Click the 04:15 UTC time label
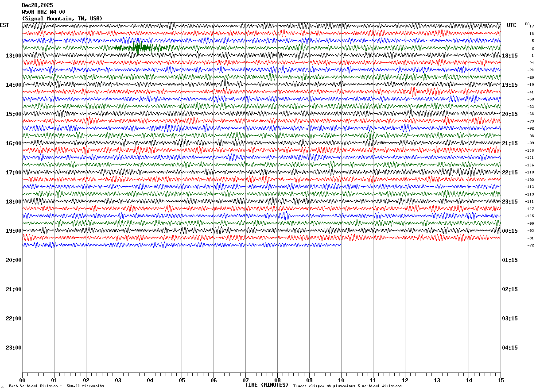This screenshot has height=392, width=536. [510, 348]
